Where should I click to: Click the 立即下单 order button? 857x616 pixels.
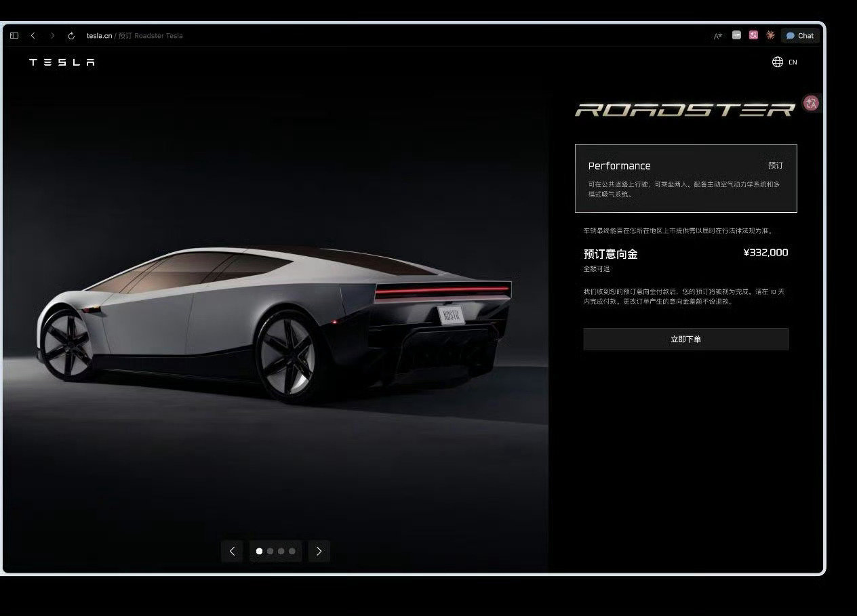685,339
